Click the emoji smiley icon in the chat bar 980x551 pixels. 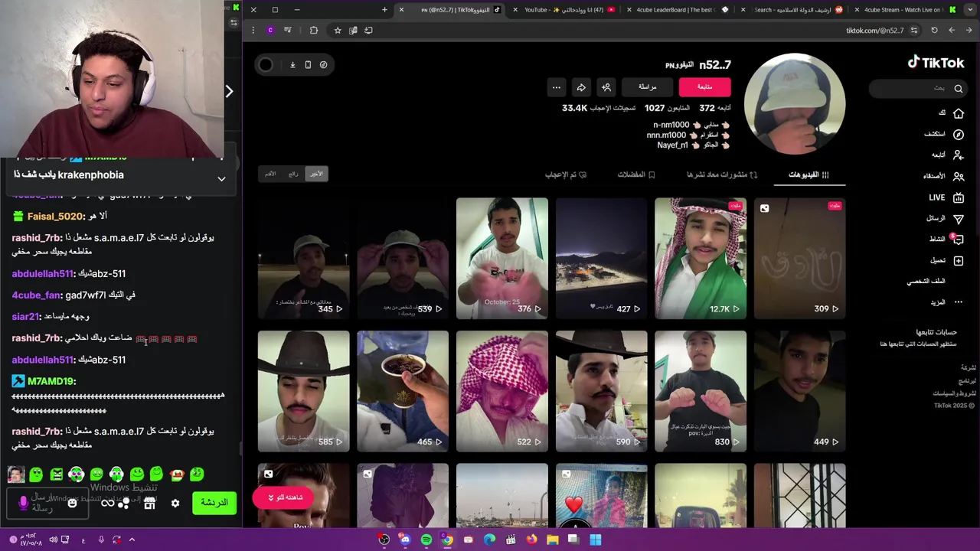coord(72,503)
